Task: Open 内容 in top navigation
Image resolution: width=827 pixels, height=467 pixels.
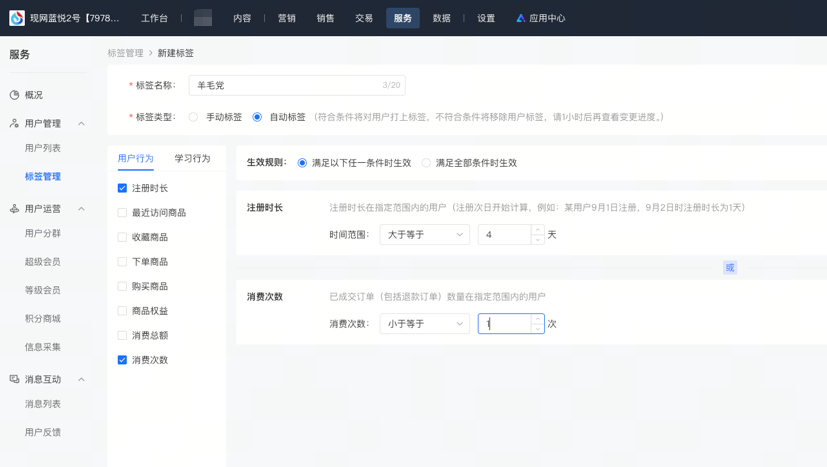Action: click(x=242, y=18)
